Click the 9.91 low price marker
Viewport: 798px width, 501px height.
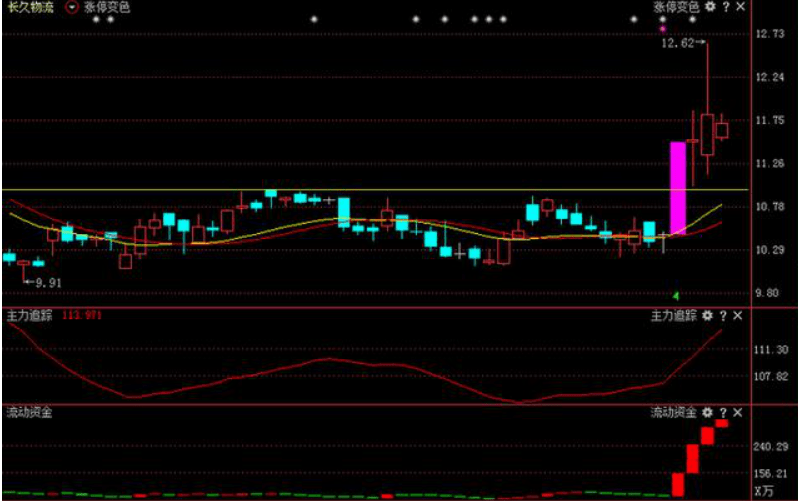[48, 283]
